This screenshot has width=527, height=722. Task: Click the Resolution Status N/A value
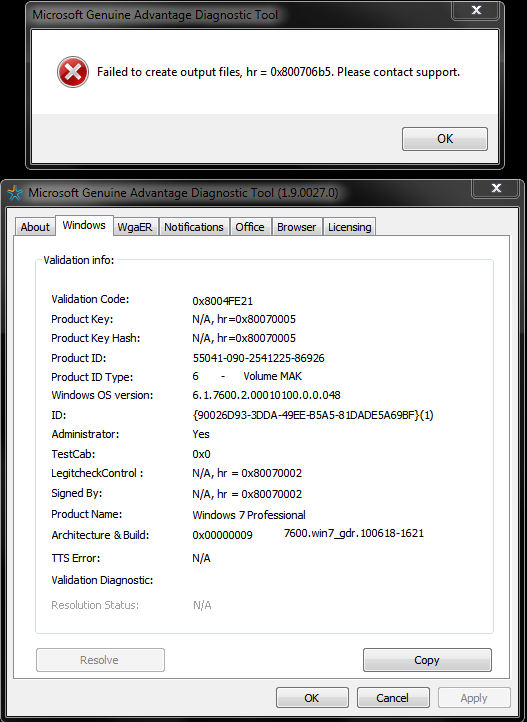pyautogui.click(x=202, y=605)
